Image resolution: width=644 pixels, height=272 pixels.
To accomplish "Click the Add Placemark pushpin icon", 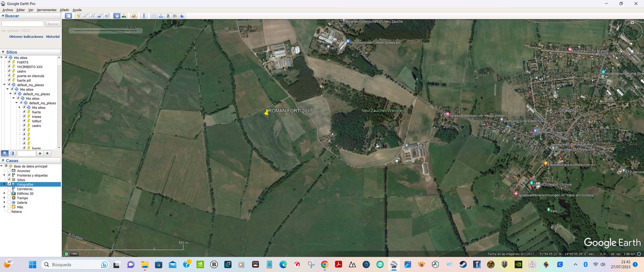I will tap(78, 16).
